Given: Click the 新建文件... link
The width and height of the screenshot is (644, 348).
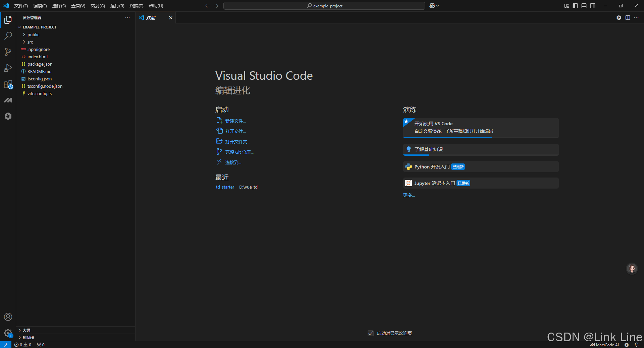Looking at the screenshot, I should pos(235,121).
